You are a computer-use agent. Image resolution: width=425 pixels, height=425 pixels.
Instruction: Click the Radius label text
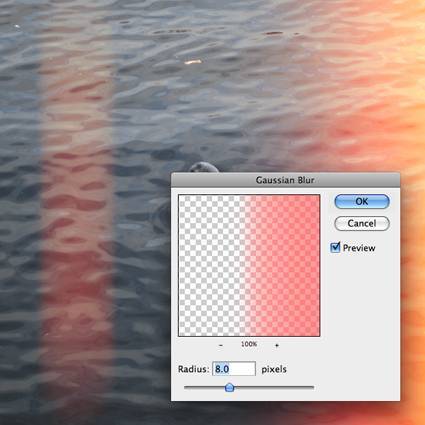[193, 369]
